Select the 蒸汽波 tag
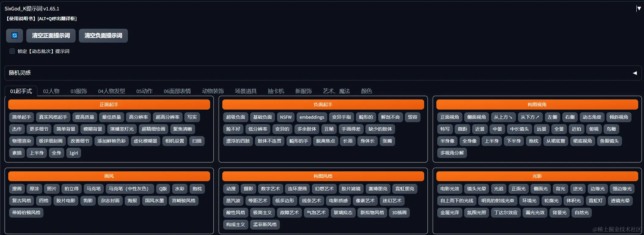Image resolution: width=644 pixels, height=235 pixels. (233, 200)
